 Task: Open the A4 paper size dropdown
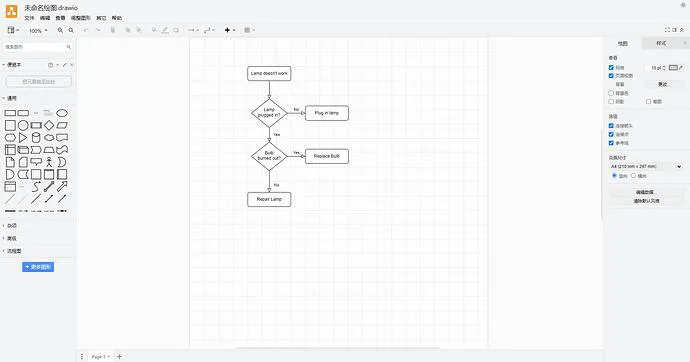click(646, 166)
